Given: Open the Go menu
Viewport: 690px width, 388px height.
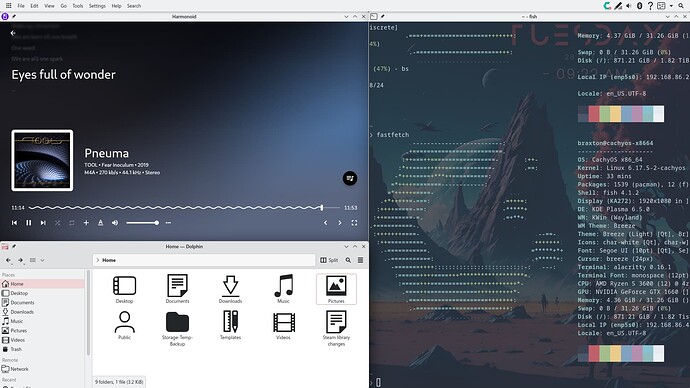Looking at the screenshot, I should tap(63, 6).
